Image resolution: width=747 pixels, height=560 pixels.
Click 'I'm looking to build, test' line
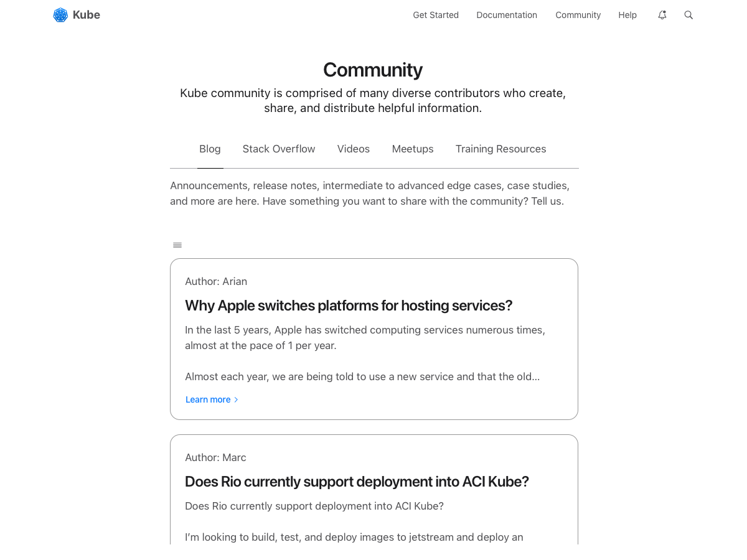(x=354, y=537)
